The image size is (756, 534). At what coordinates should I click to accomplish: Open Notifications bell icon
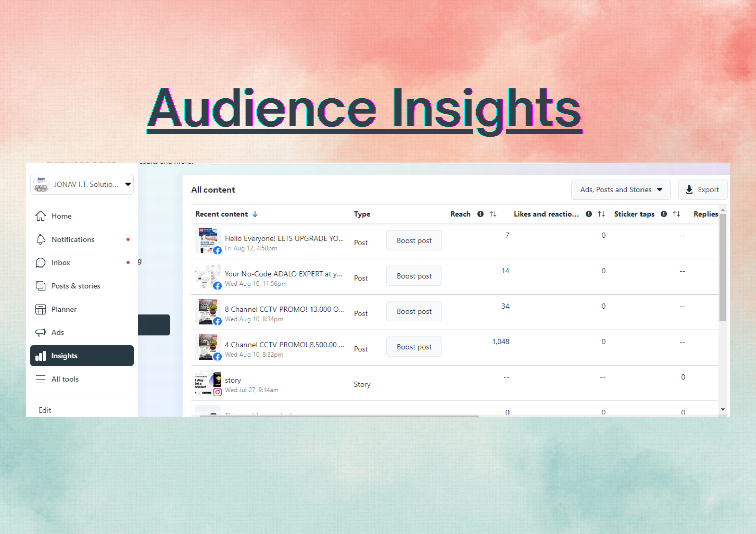pos(41,239)
